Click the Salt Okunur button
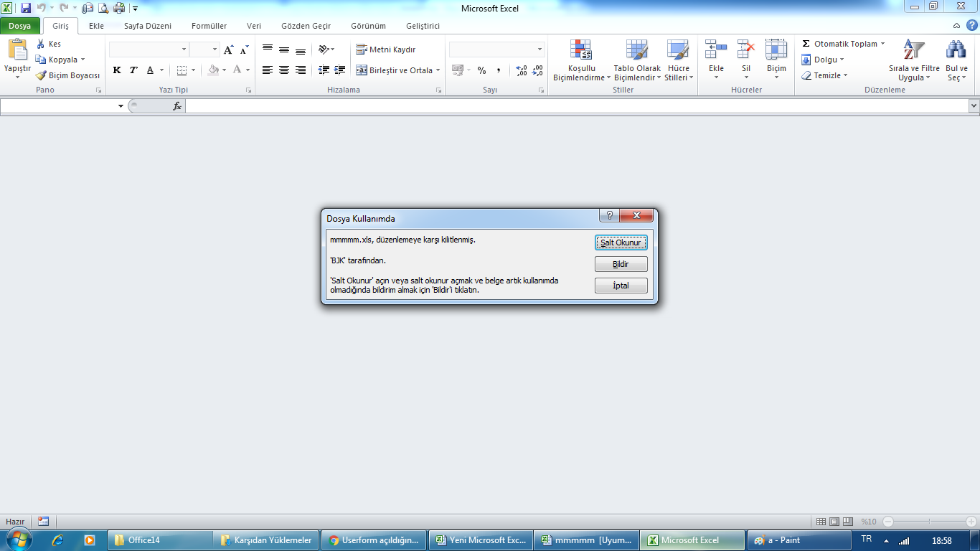The width and height of the screenshot is (980, 551). pos(621,242)
